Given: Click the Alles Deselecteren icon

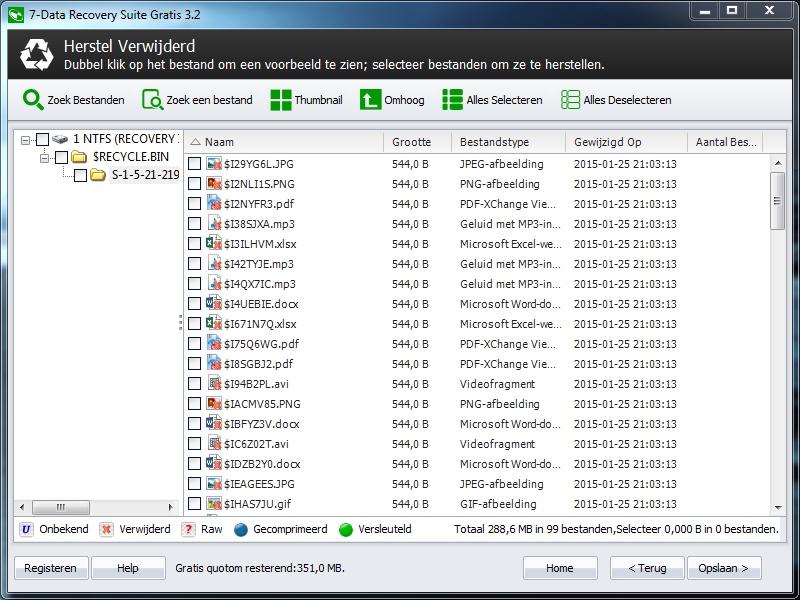Looking at the screenshot, I should tap(570, 99).
